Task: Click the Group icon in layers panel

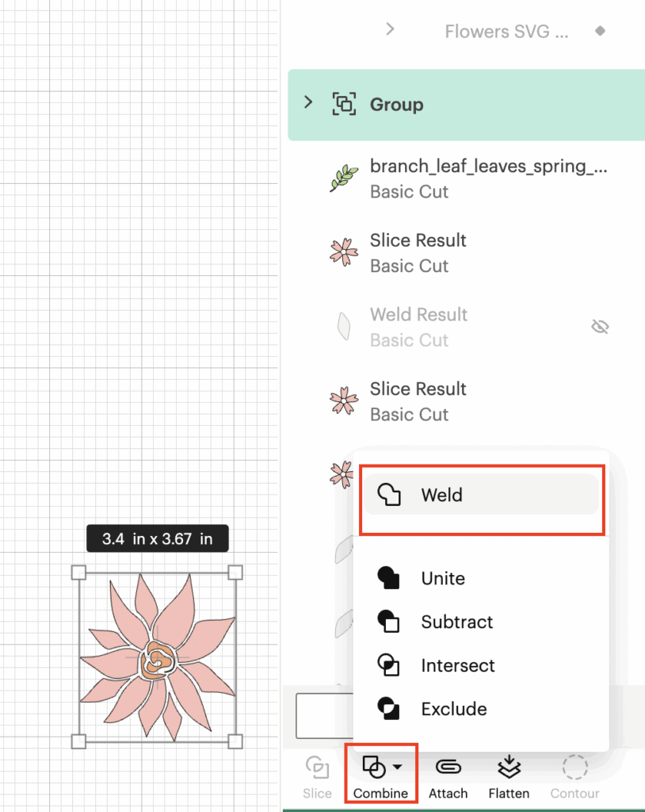Action: pos(344,105)
